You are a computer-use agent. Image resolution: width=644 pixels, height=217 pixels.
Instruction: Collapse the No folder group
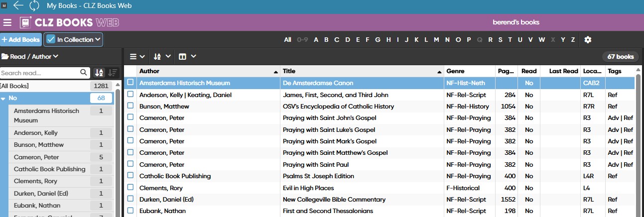point(3,99)
